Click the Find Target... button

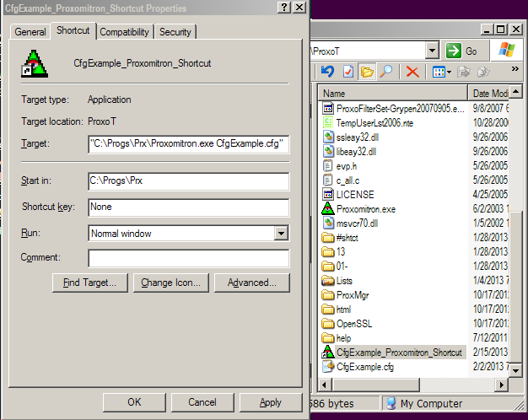coord(89,283)
